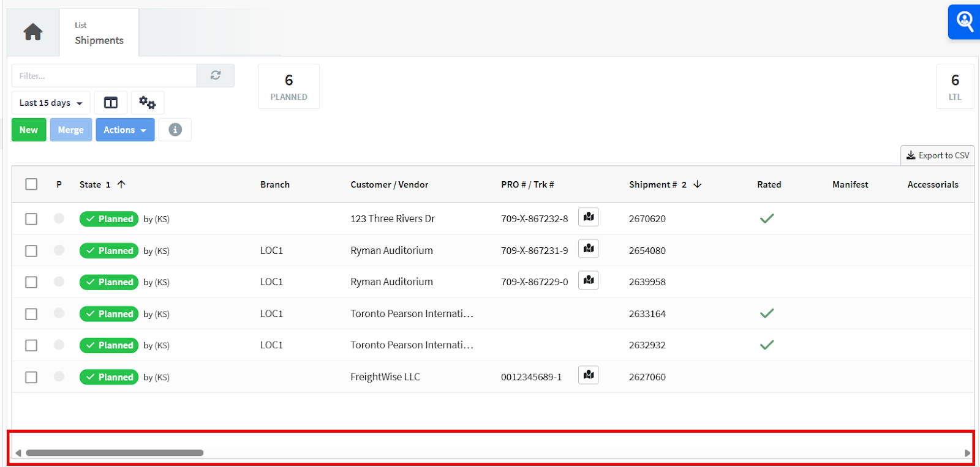This screenshot has height=467, width=980.
Task: Check the box for shipment 2670620
Action: (31, 219)
